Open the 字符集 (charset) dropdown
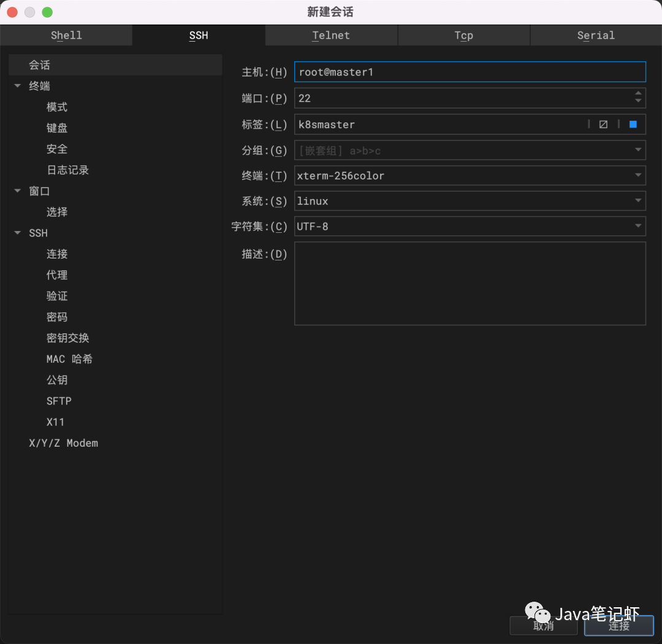Screen dimensions: 662x644 [x=637, y=226]
